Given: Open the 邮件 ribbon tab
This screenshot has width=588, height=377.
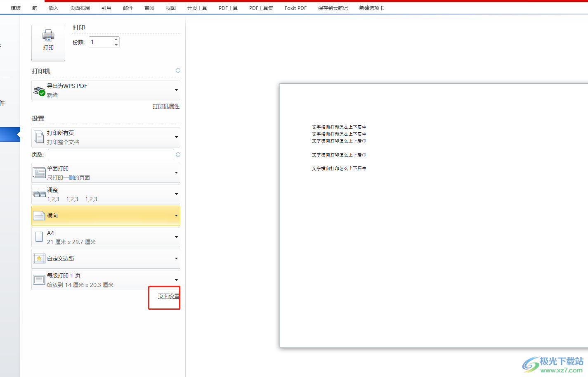Looking at the screenshot, I should click(128, 8).
